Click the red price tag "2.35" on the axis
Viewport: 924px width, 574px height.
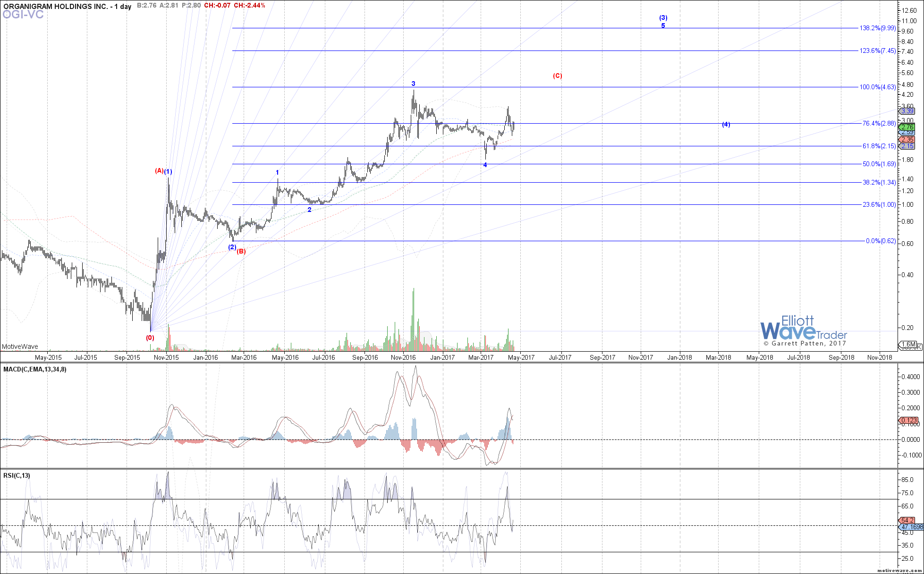tap(907, 140)
